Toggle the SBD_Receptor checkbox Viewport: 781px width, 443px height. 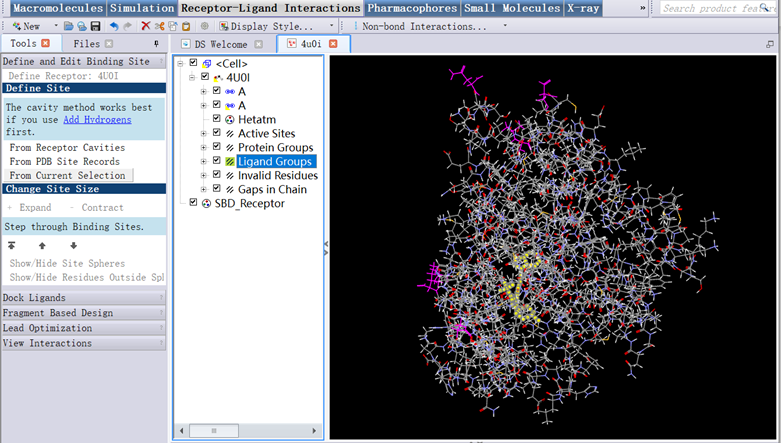point(193,203)
